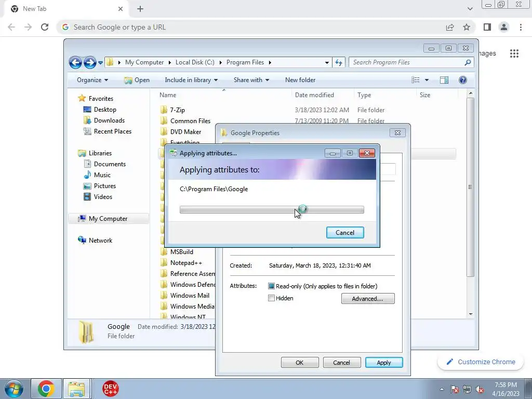Click OK in Google Properties

pyautogui.click(x=300, y=362)
